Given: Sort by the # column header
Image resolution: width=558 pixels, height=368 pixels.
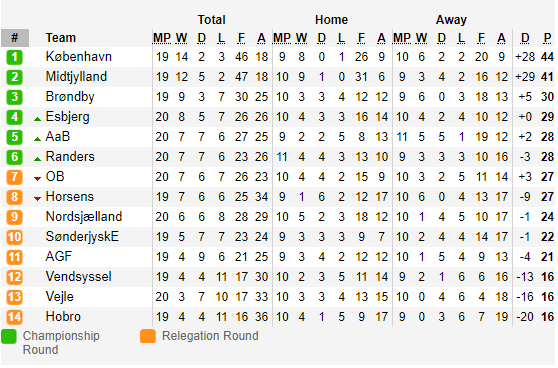Looking at the screenshot, I should [15, 38].
